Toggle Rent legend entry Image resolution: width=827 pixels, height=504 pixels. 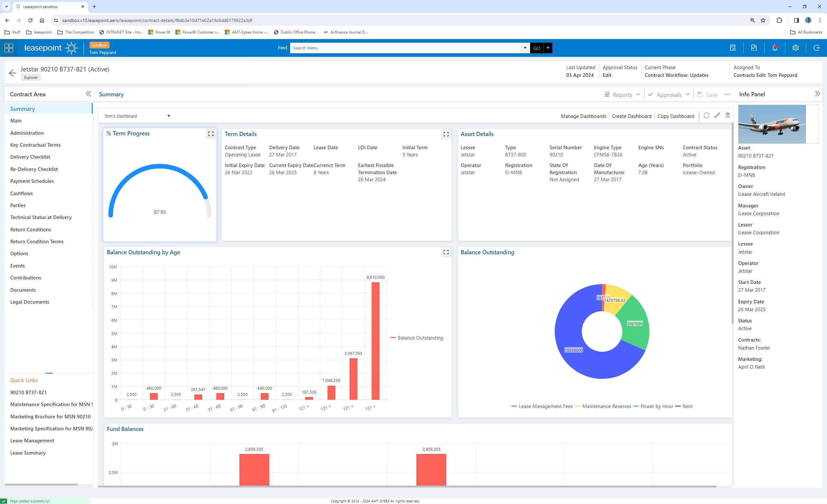point(684,406)
